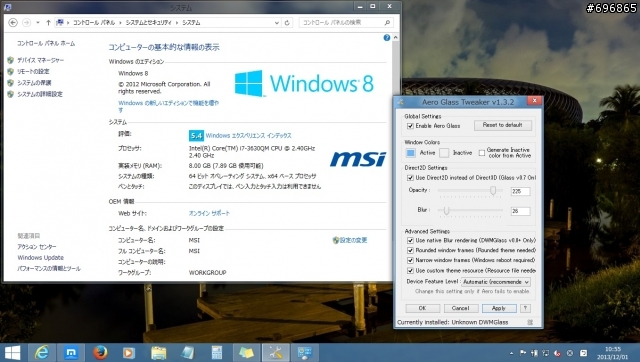
Task: Open the taskbar clock and date
Action: [x=612, y=353]
